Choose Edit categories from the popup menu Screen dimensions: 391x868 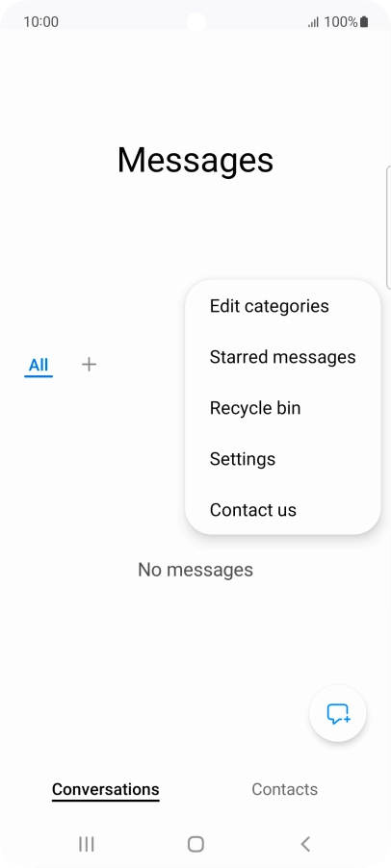269,306
